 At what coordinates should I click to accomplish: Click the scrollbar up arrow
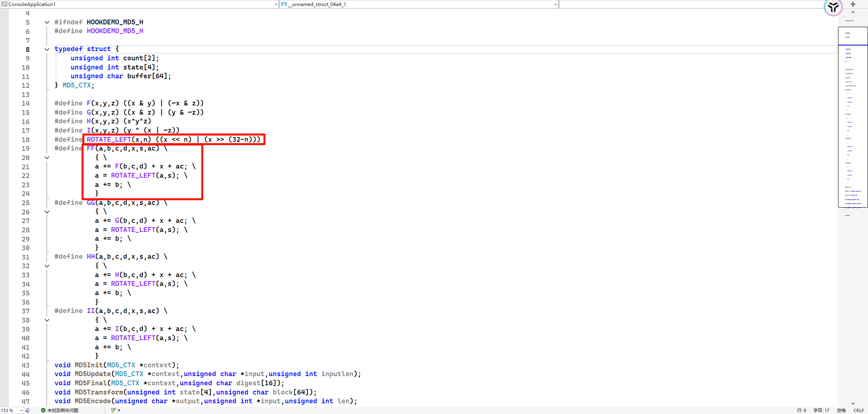pos(853,12)
